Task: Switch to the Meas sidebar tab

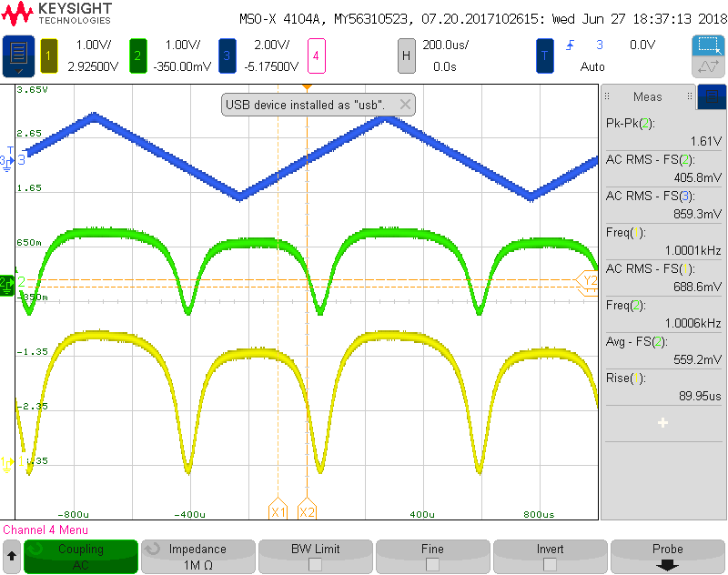Action: 648,96
